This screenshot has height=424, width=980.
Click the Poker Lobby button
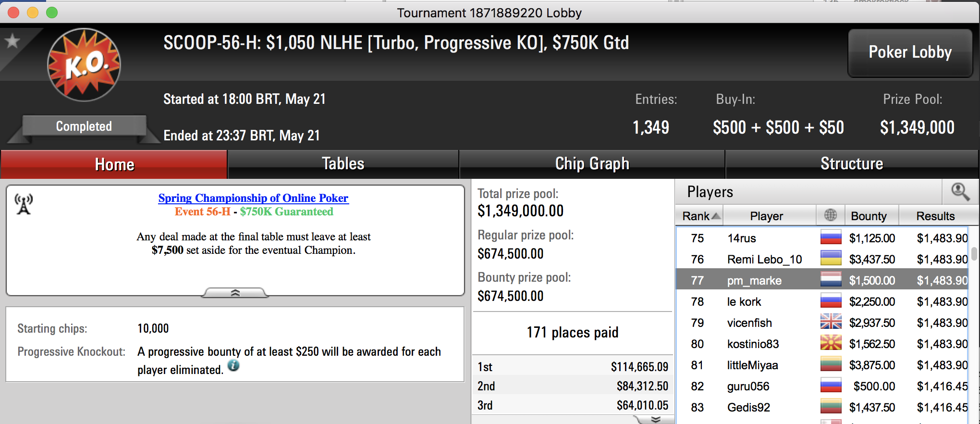pos(910,52)
